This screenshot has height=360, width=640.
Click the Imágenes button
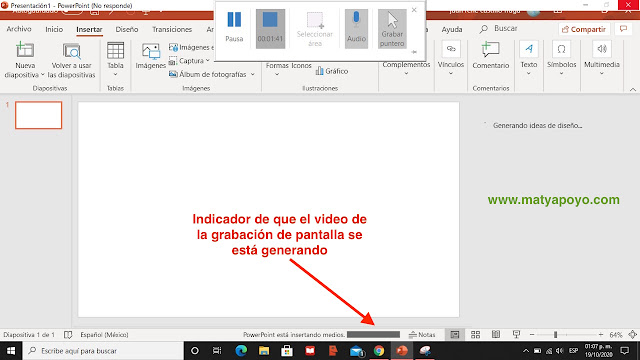coord(151,56)
